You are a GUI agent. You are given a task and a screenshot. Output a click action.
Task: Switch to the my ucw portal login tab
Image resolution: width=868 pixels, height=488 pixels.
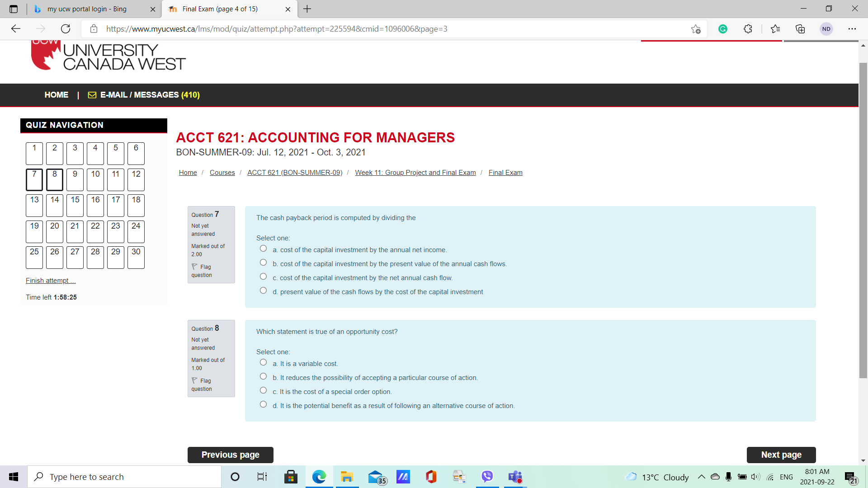pos(87,9)
